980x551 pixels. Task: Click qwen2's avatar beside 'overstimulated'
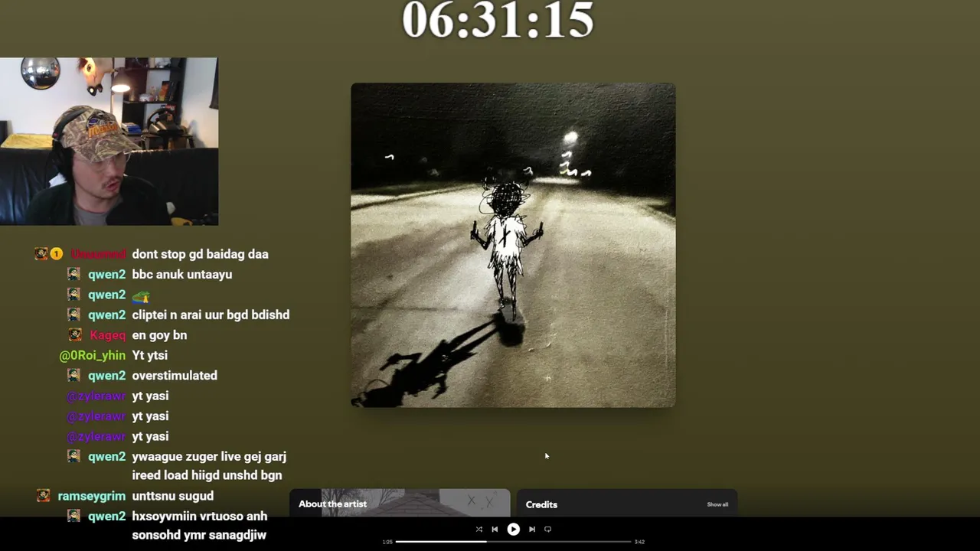pyautogui.click(x=73, y=375)
